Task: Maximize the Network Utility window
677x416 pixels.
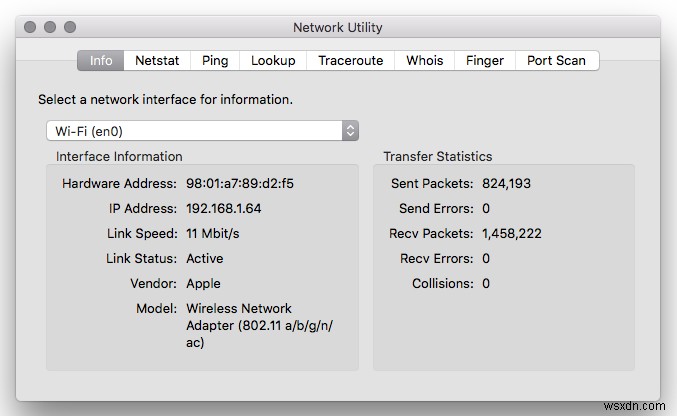Action: (71, 27)
